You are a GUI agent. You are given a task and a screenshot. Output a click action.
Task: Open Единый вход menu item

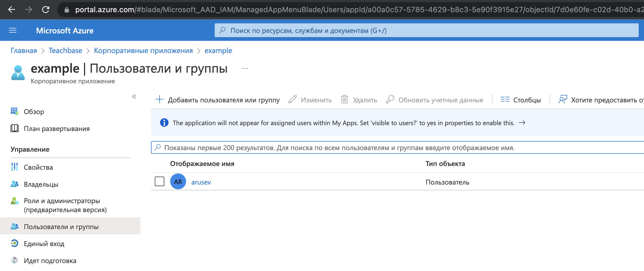44,244
